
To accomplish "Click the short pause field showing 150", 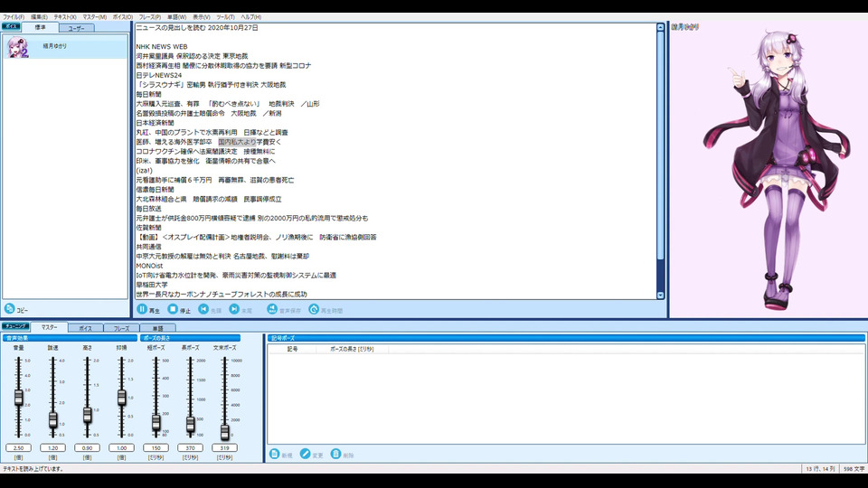I will 156,447.
